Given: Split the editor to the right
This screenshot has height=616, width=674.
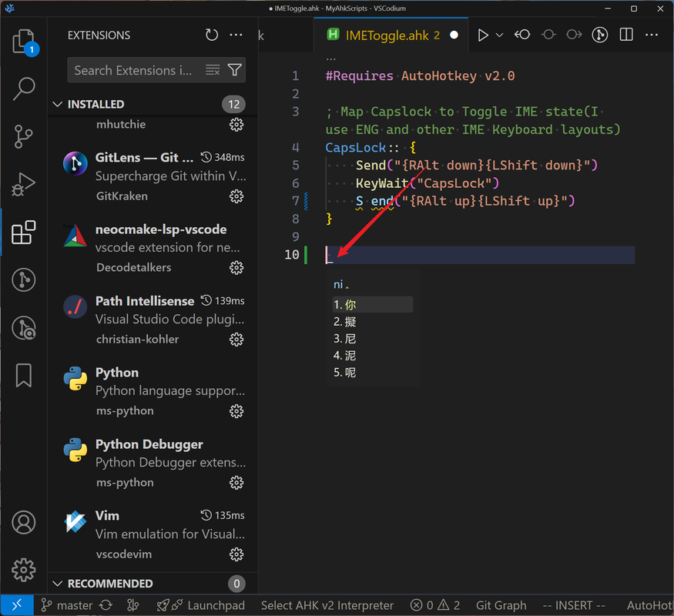Looking at the screenshot, I should pyautogui.click(x=626, y=35).
